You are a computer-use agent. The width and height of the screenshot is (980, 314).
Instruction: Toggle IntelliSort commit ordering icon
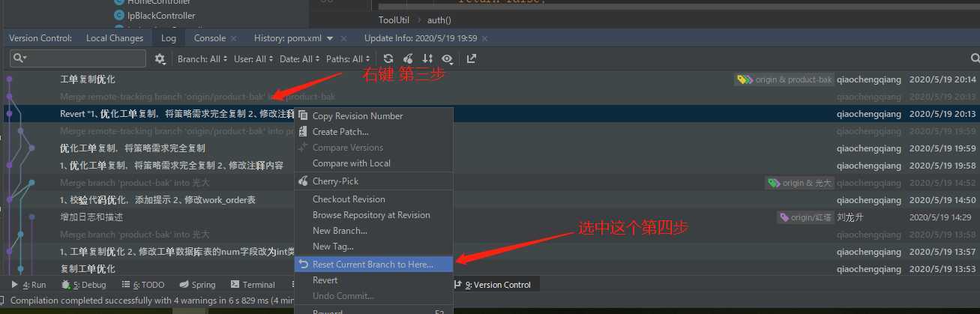(x=427, y=58)
